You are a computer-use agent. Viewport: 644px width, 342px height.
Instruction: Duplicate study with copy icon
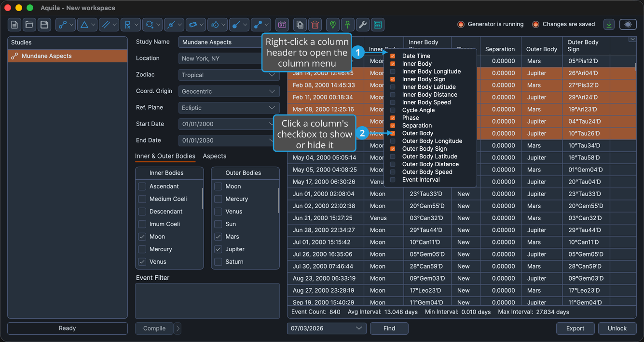(x=300, y=24)
